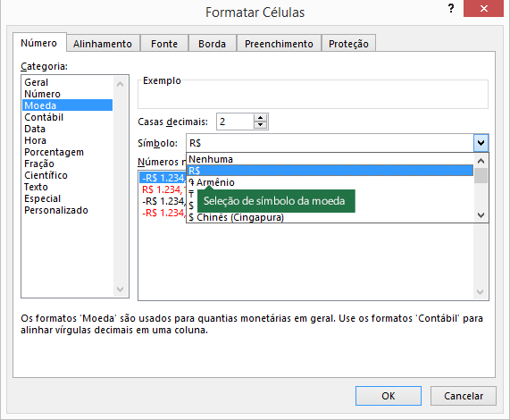
Task: Select highlighted -R$ 1.234 negative format
Action: click(x=163, y=178)
